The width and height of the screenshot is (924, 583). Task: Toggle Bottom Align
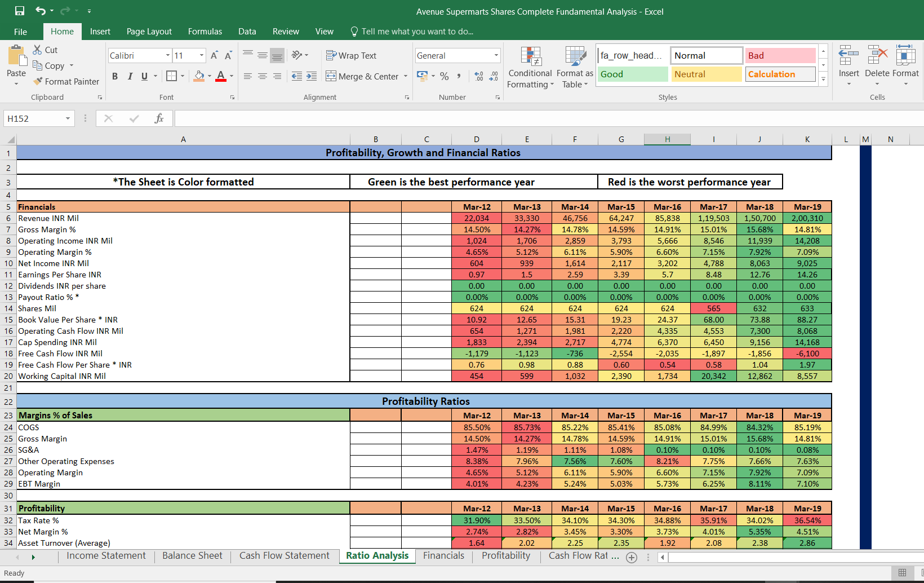point(277,55)
